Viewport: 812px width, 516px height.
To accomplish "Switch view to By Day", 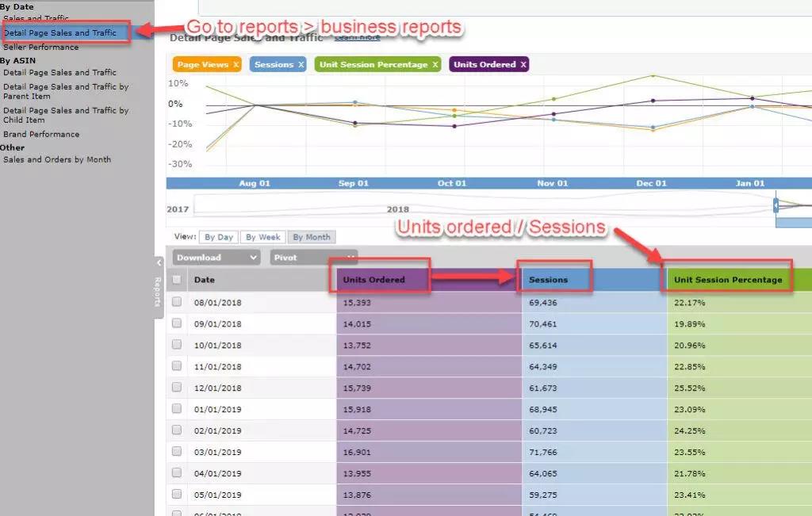I will coord(219,237).
